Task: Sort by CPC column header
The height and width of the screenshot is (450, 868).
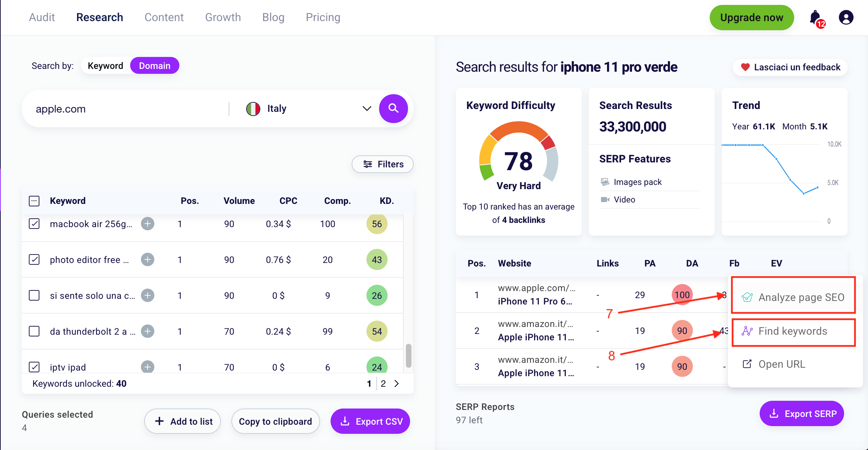Action: coord(288,201)
